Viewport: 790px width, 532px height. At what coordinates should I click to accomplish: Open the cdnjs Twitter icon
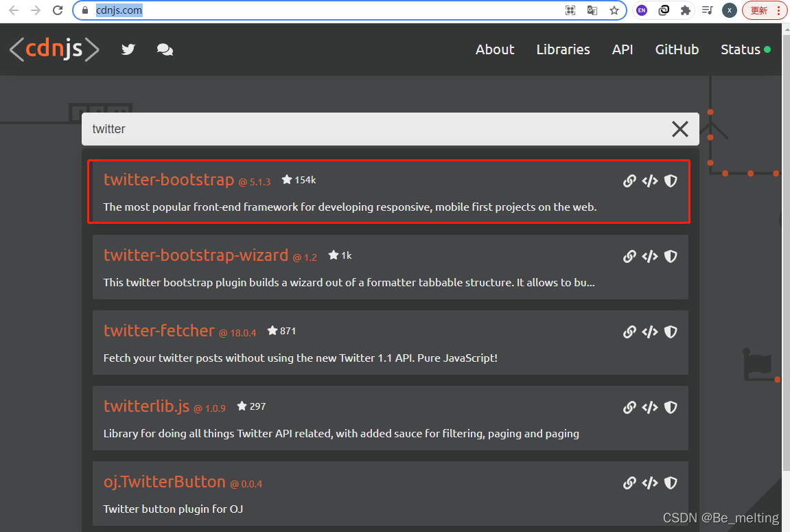click(x=128, y=49)
